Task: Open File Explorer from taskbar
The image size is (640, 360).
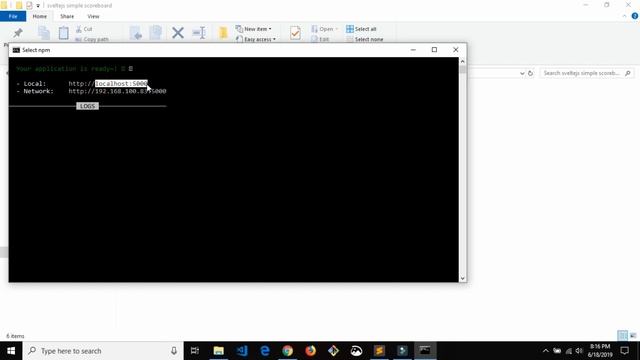Action: click(219, 351)
